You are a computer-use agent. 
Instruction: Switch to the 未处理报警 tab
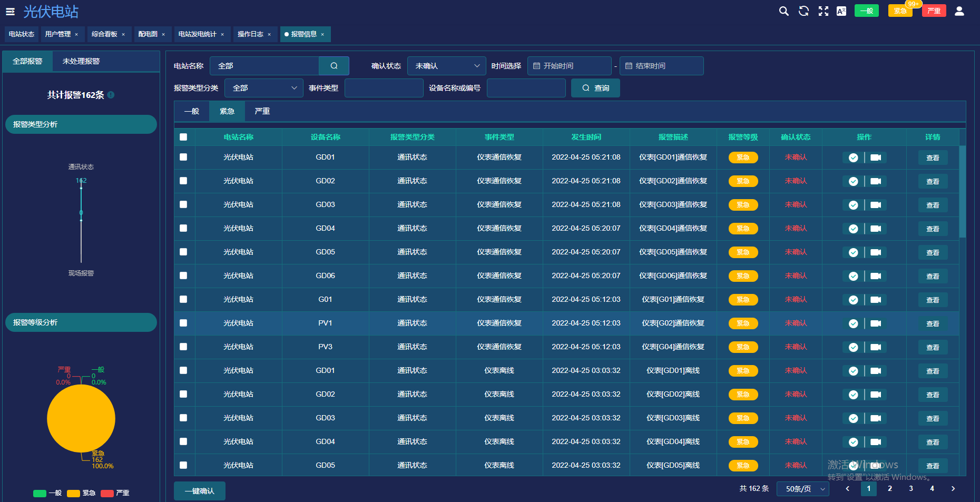point(81,61)
